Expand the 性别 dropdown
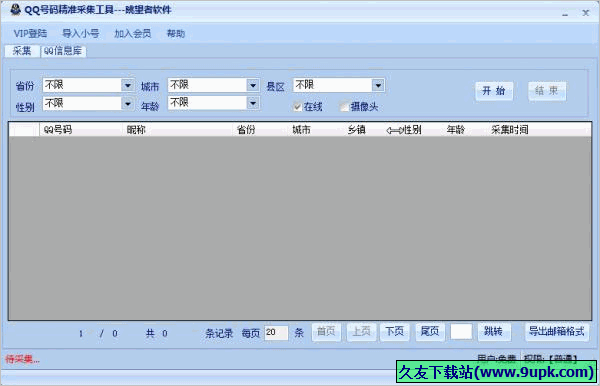 click(x=128, y=103)
